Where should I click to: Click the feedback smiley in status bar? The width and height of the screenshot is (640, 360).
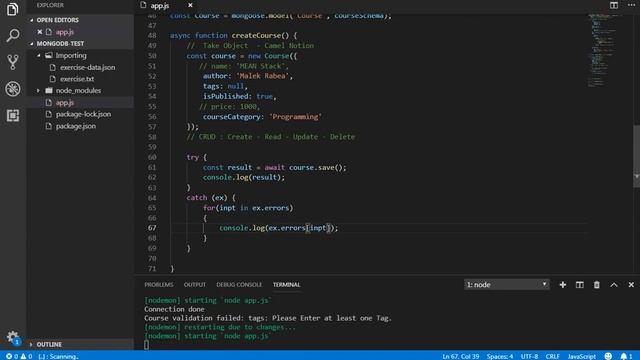[608, 356]
